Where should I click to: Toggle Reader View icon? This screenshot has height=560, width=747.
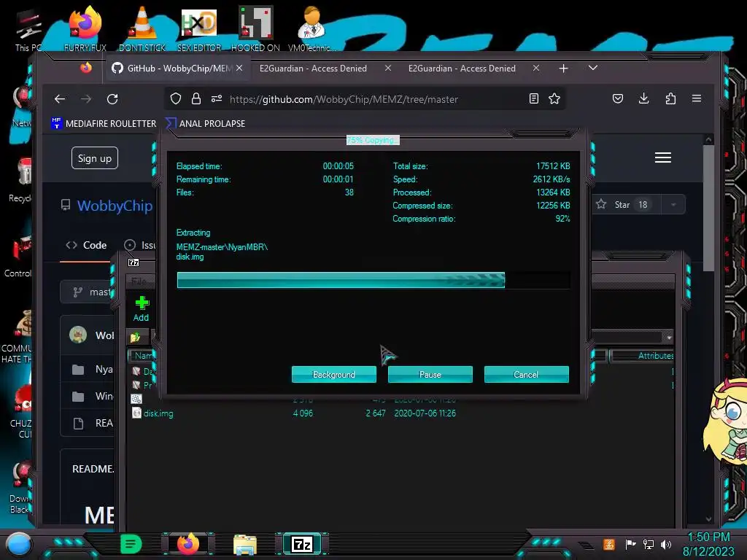tap(533, 98)
